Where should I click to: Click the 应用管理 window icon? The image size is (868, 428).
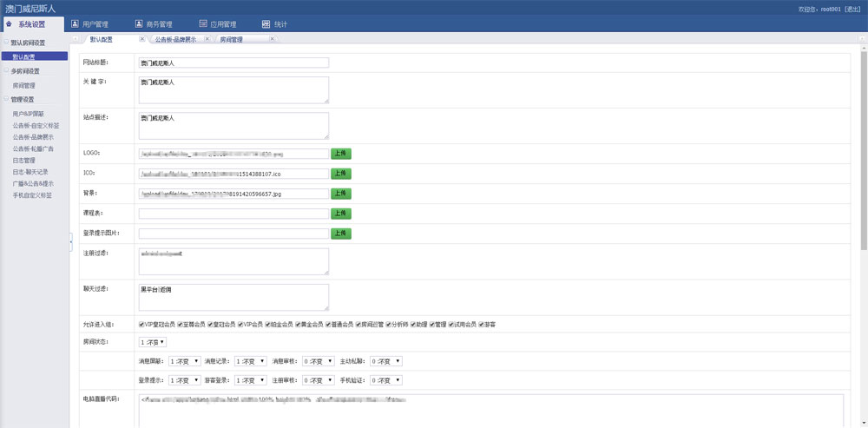(x=203, y=24)
